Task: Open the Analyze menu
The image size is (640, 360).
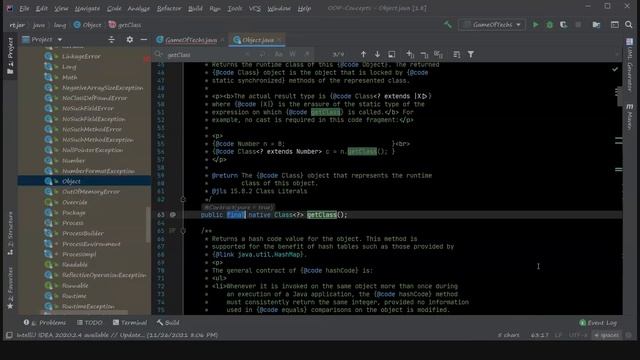Action: (x=139, y=8)
